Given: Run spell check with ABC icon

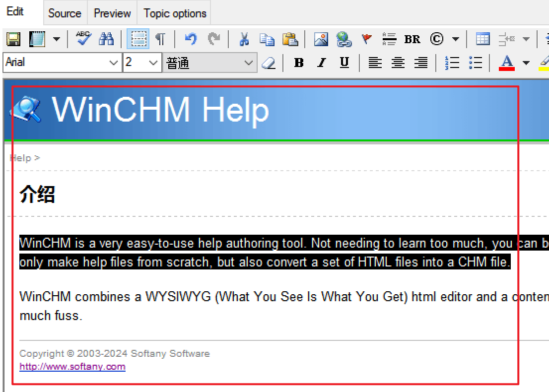Looking at the screenshot, I should [x=83, y=39].
